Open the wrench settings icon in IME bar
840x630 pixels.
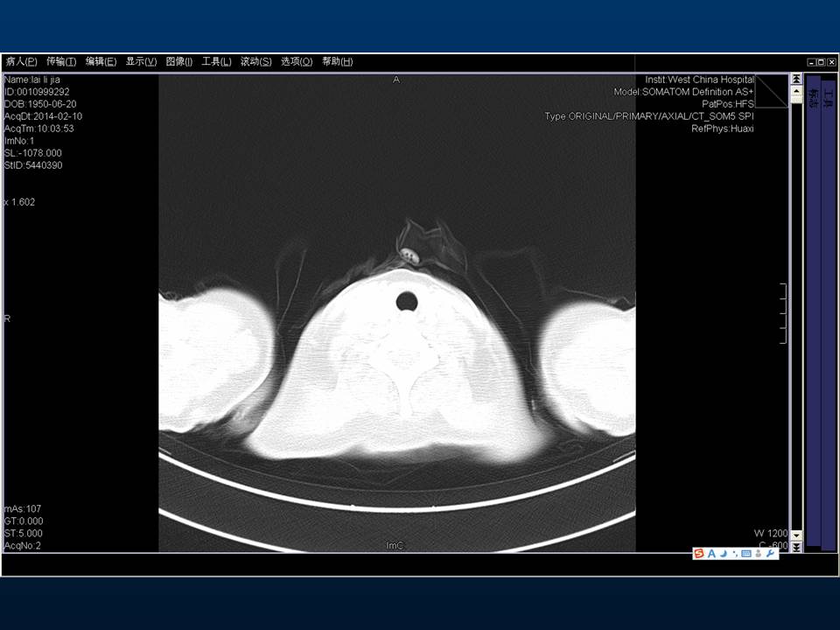point(770,554)
